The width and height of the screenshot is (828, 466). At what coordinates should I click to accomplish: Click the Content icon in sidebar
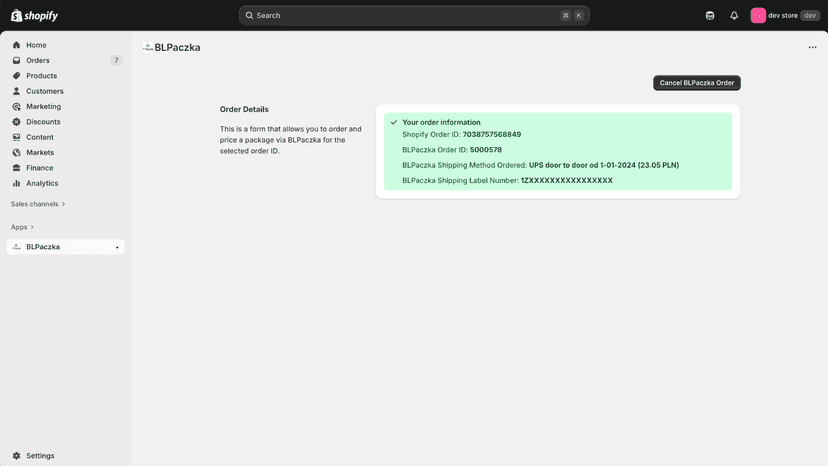pyautogui.click(x=16, y=137)
